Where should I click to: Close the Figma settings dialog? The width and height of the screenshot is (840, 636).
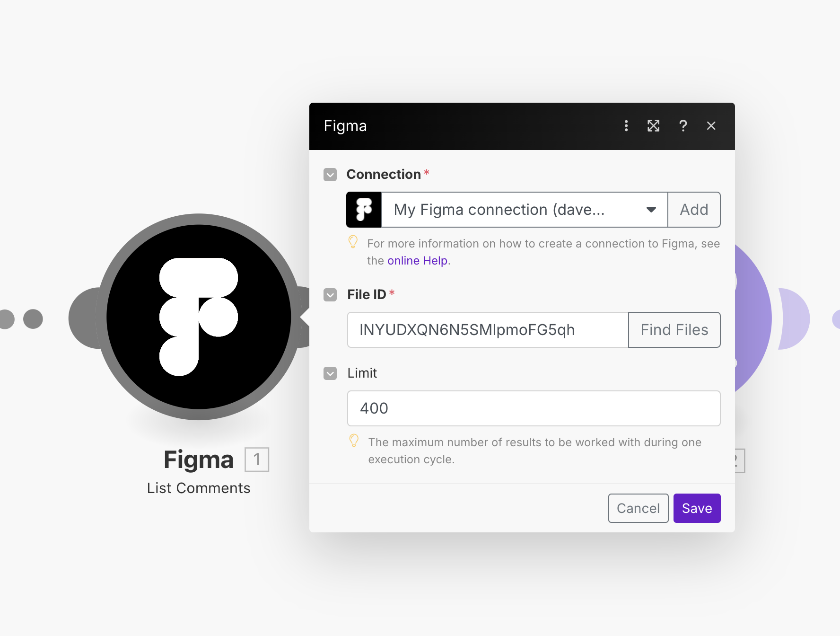click(x=711, y=126)
